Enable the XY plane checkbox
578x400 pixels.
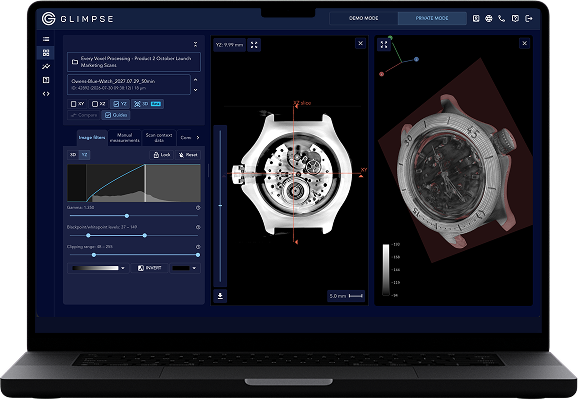(x=77, y=104)
